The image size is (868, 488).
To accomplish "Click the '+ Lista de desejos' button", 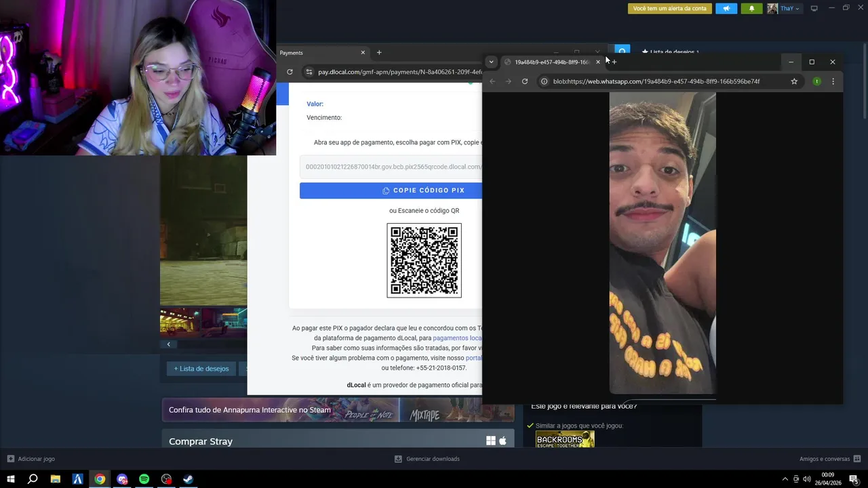I will click(x=201, y=369).
